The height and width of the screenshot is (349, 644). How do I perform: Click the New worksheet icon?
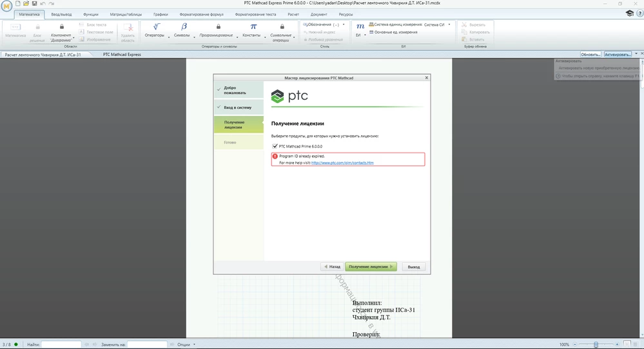(17, 3)
